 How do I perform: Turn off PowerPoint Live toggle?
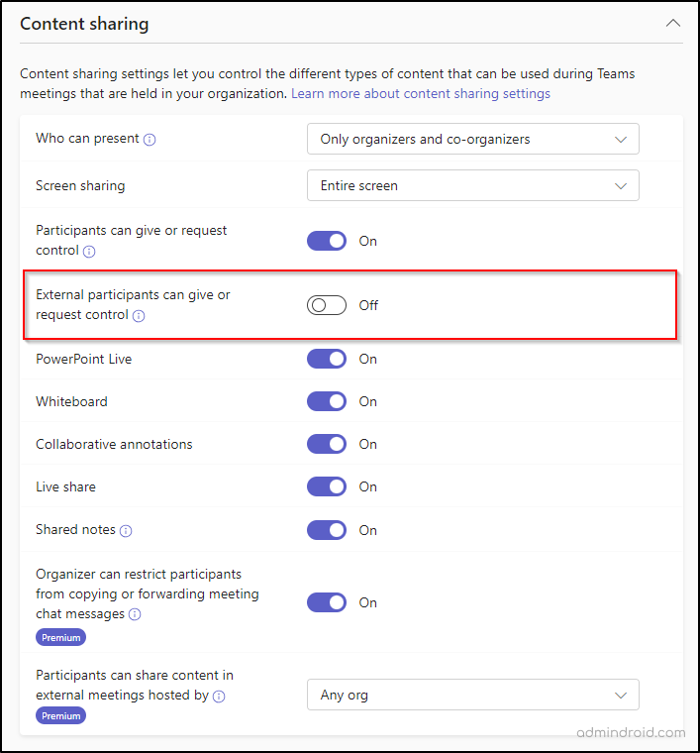tap(327, 359)
